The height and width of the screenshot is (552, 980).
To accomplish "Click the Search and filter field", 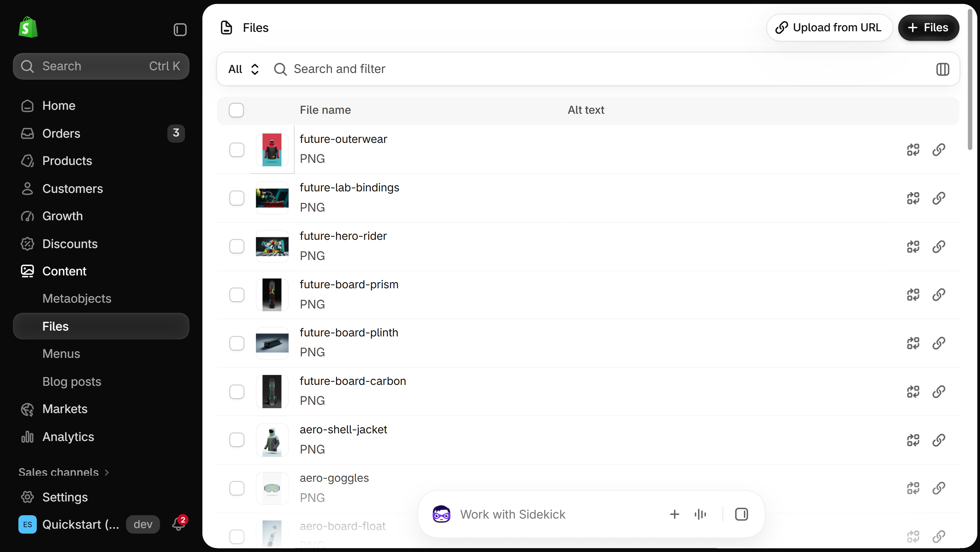I will click(x=599, y=69).
